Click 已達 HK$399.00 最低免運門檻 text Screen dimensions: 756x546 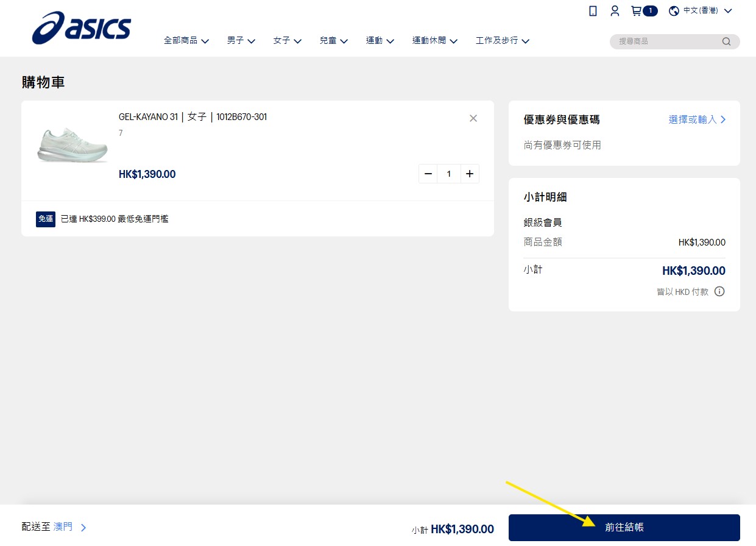click(x=115, y=219)
